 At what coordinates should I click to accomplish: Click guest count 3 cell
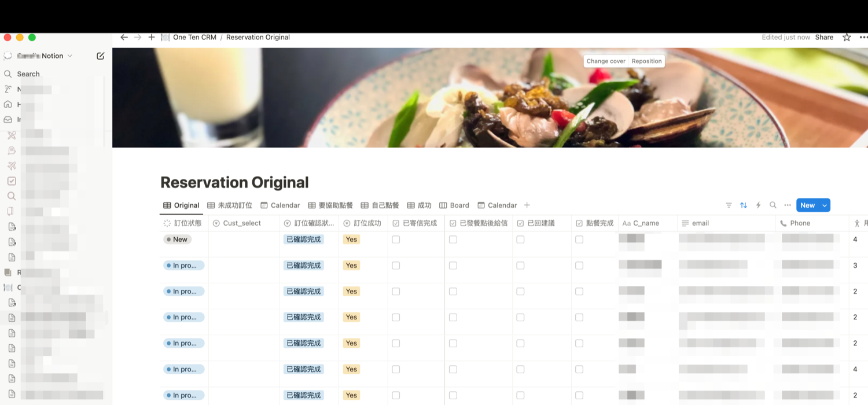855,266
